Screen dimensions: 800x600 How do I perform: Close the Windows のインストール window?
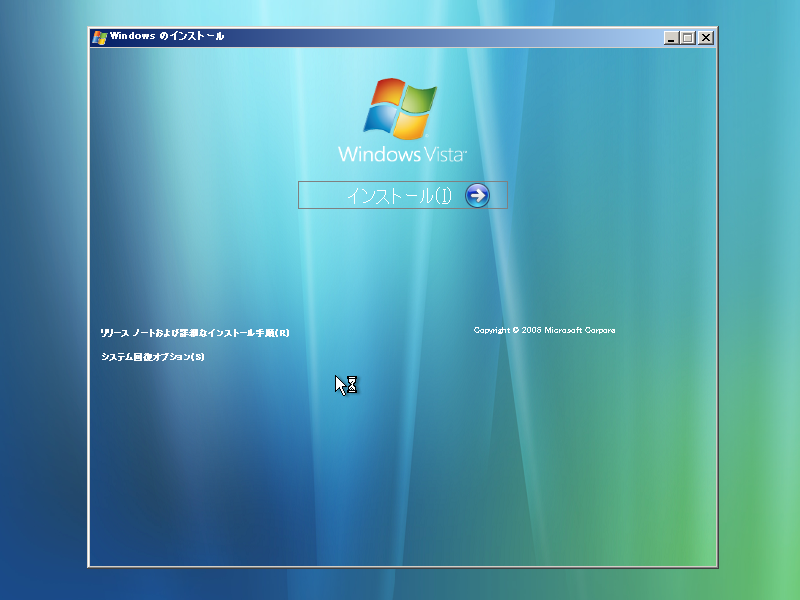coord(706,38)
